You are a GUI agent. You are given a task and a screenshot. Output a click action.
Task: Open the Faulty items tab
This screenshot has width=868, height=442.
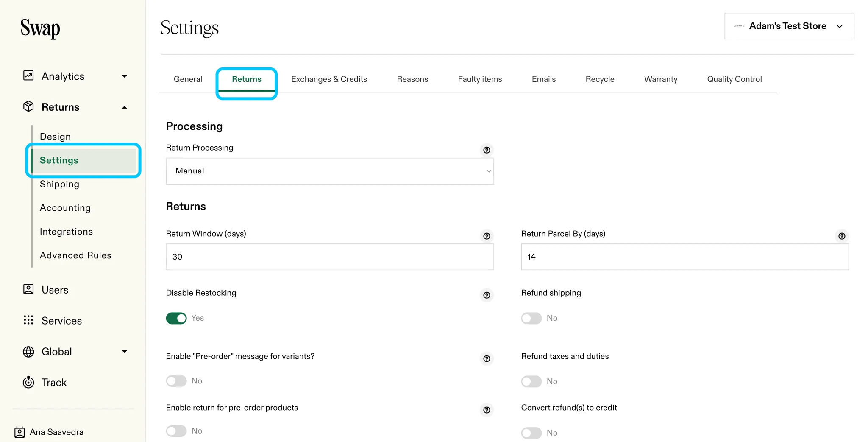click(480, 79)
